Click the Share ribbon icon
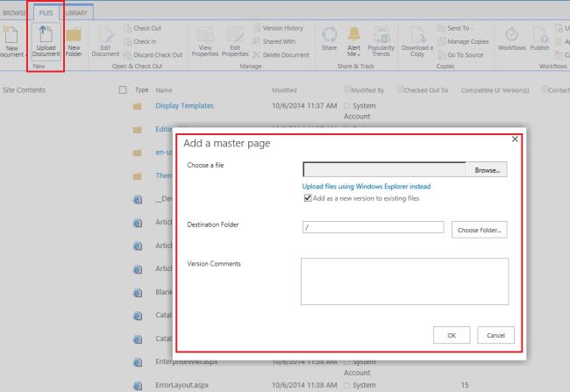Image resolution: width=570 pixels, height=392 pixels. pyautogui.click(x=330, y=39)
